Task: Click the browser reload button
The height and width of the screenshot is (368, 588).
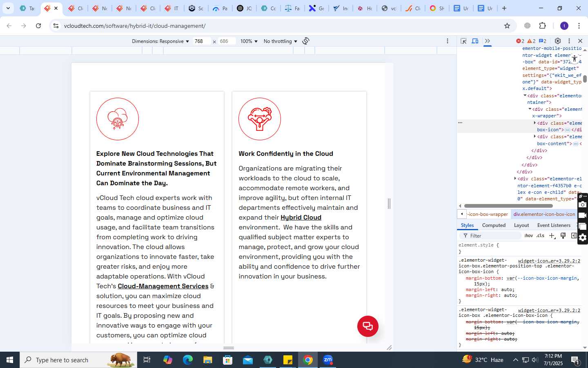Action: 38,26
